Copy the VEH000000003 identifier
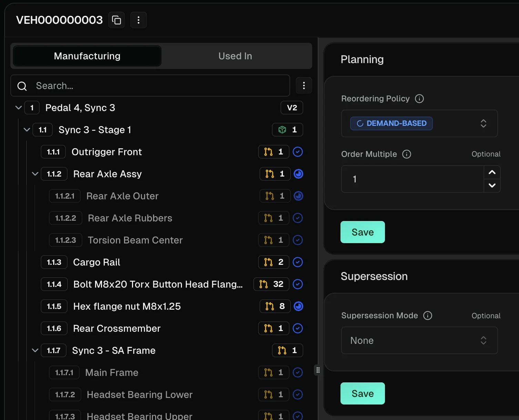 [x=116, y=20]
